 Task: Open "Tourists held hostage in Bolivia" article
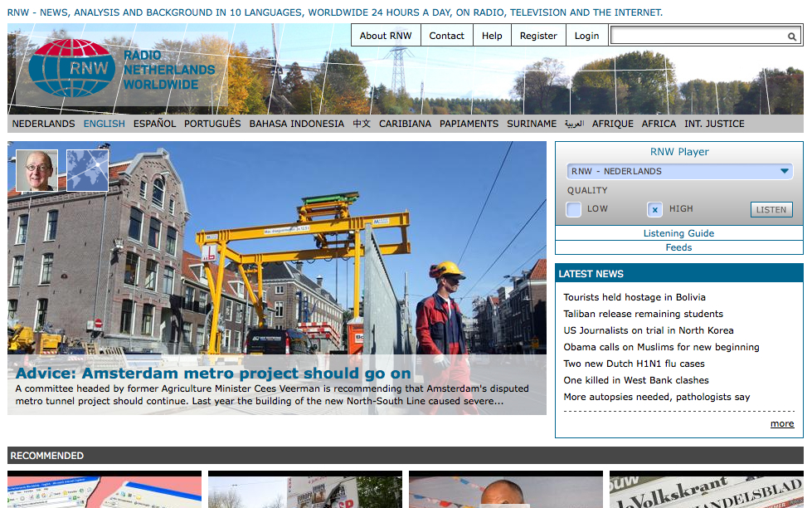pyautogui.click(x=635, y=297)
